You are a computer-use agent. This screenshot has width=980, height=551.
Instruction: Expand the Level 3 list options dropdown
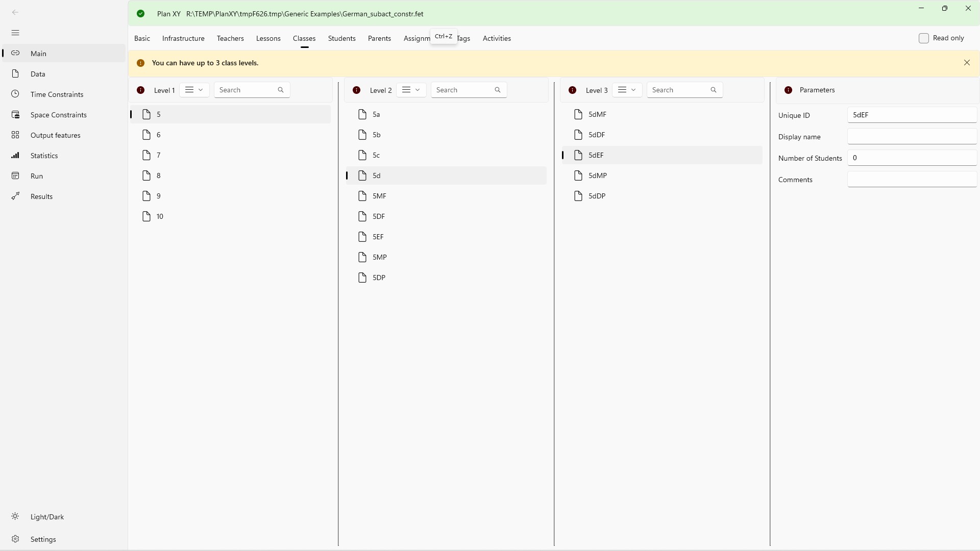627,90
